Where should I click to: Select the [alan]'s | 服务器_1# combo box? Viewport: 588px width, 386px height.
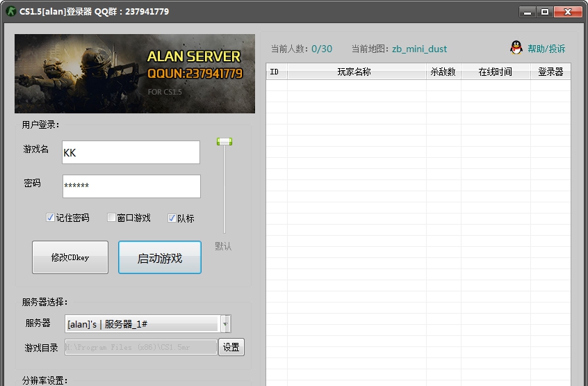pyautogui.click(x=148, y=324)
